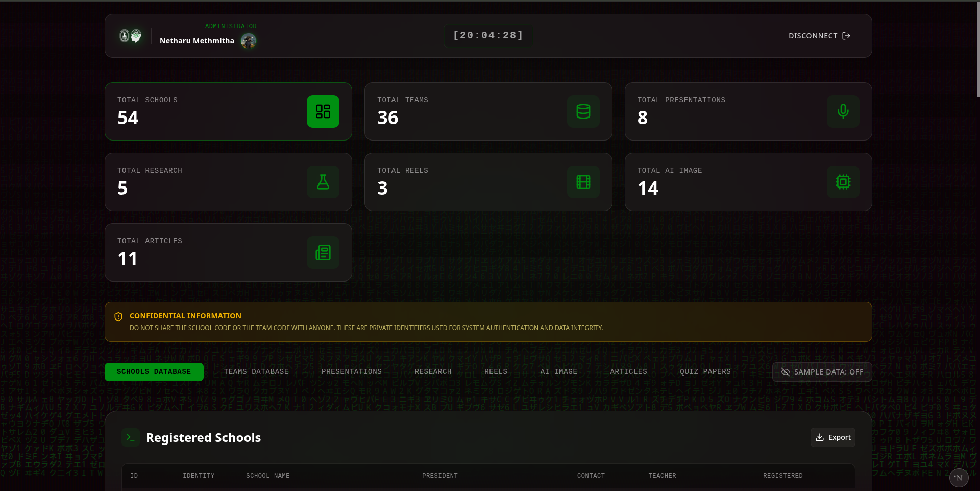Click the film reel icon on Total Reels

583,182
